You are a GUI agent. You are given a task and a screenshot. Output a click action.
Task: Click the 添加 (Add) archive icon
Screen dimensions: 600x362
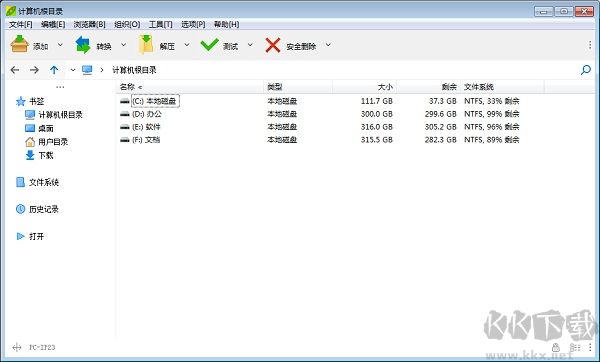(x=19, y=44)
